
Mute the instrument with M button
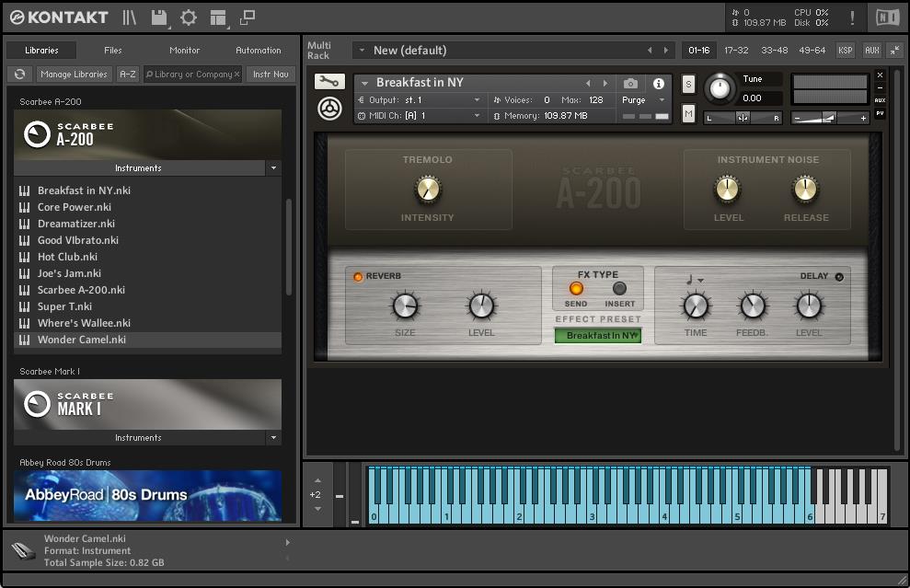click(x=688, y=113)
